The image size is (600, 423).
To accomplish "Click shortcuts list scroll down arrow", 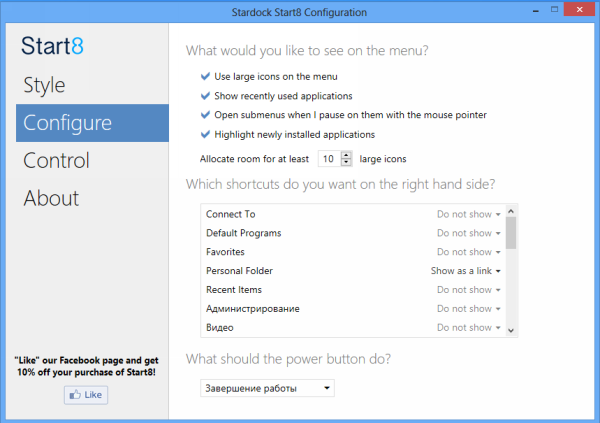I will coord(511,330).
